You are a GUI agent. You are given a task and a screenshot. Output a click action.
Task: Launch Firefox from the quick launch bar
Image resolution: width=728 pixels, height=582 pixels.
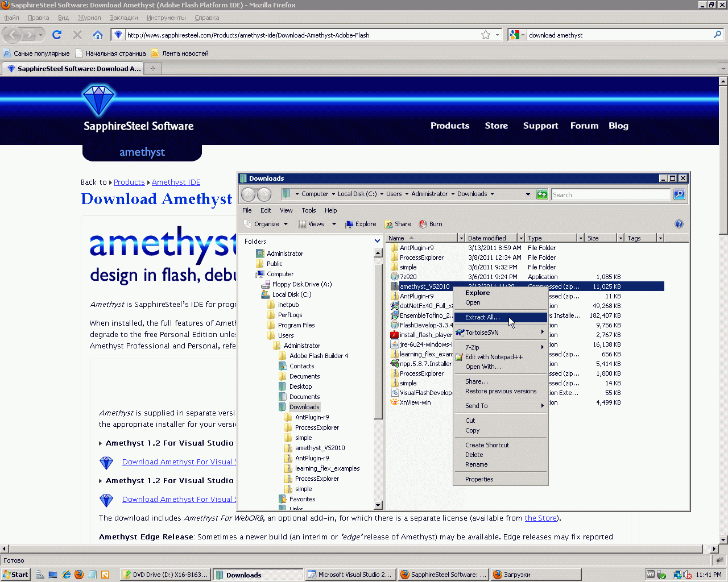click(79, 575)
